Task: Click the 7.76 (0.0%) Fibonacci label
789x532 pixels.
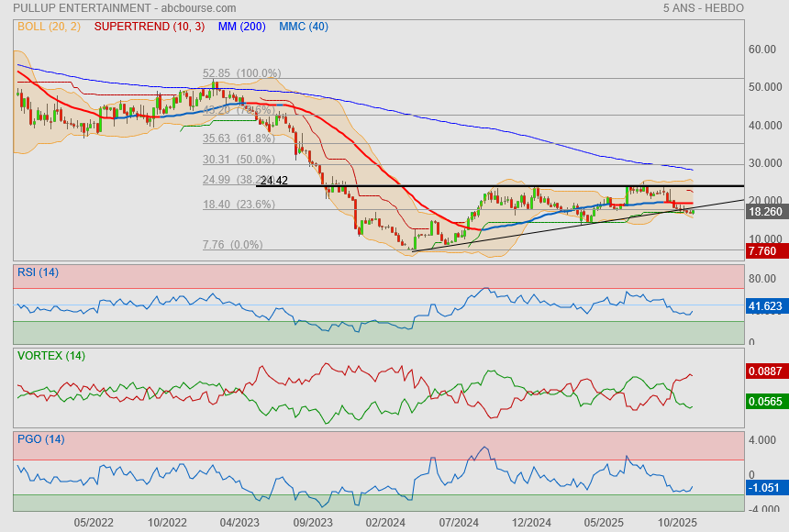Action: click(x=232, y=245)
